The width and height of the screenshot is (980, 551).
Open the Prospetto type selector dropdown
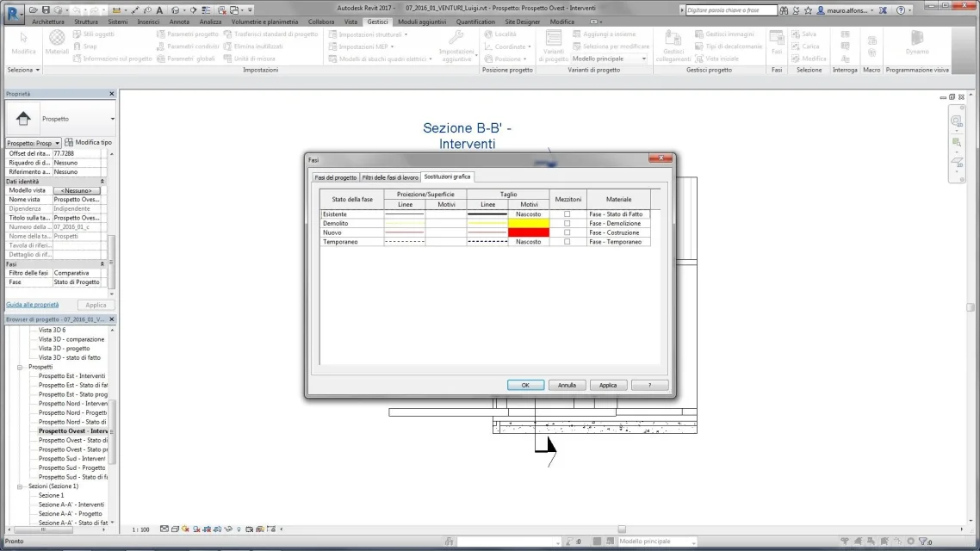113,119
